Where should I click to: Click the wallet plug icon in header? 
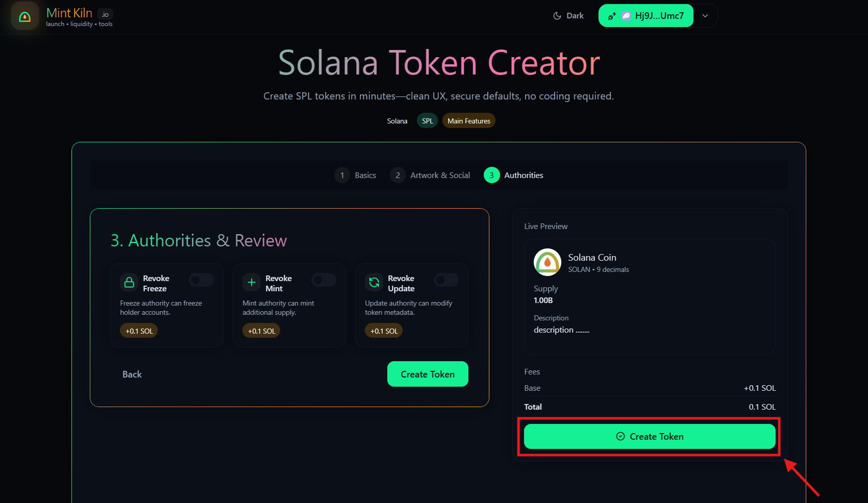(x=612, y=16)
